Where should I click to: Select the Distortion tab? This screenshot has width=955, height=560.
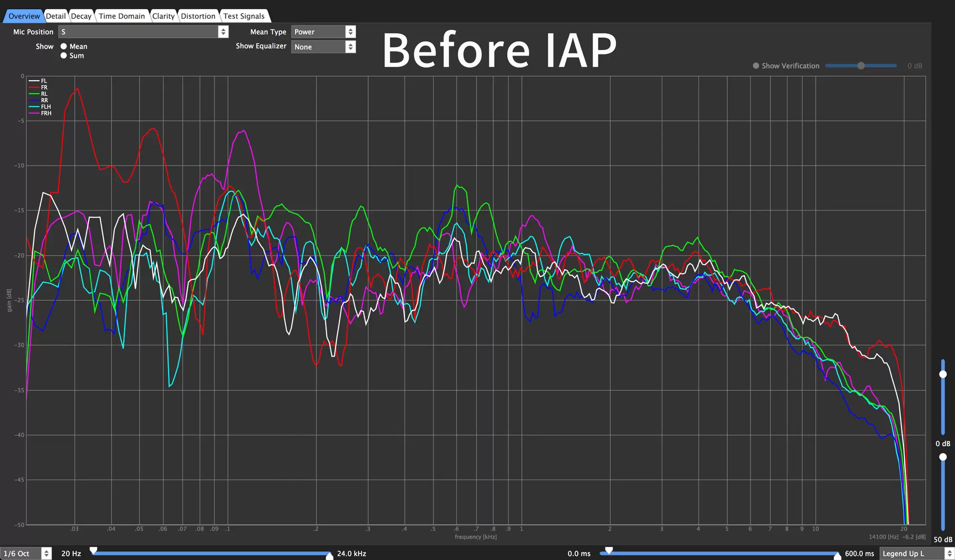click(198, 16)
